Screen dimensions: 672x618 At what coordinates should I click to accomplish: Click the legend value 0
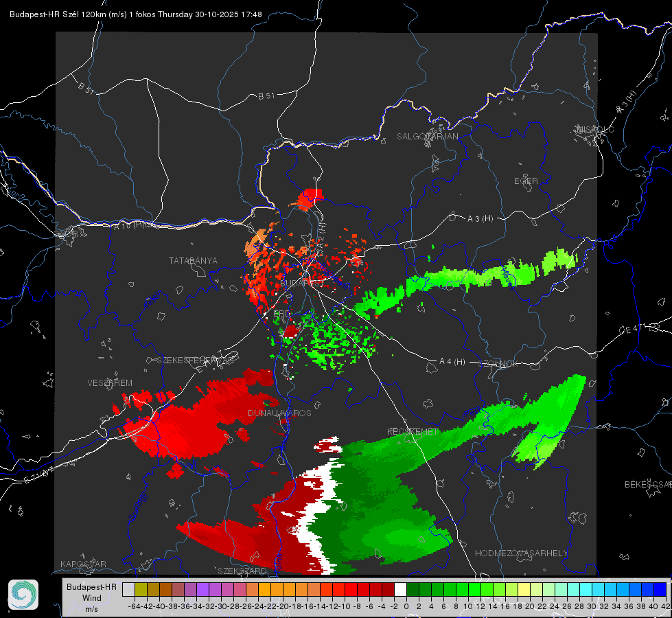(406, 606)
